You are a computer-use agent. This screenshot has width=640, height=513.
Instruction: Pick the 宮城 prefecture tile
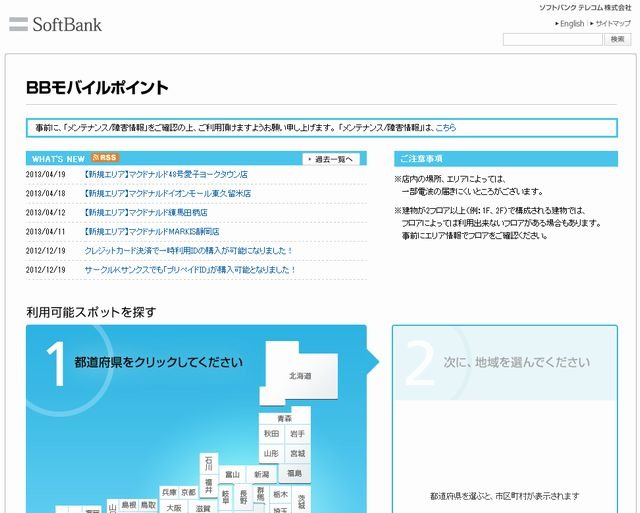click(x=297, y=453)
